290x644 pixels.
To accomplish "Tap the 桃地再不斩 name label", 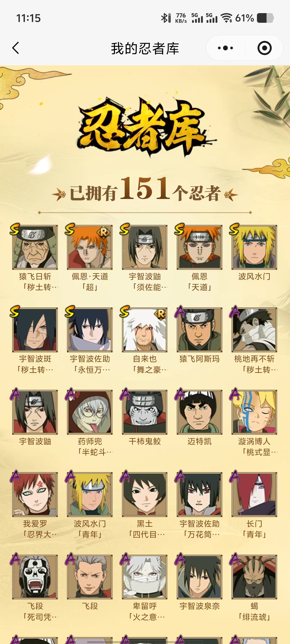I will [x=254, y=359].
